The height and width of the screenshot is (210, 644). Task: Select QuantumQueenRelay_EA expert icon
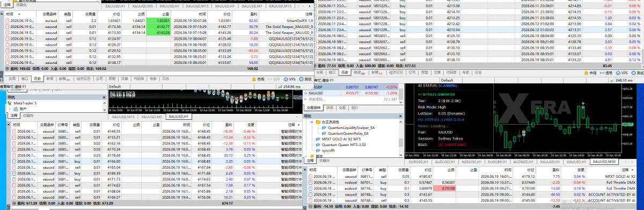click(324, 133)
